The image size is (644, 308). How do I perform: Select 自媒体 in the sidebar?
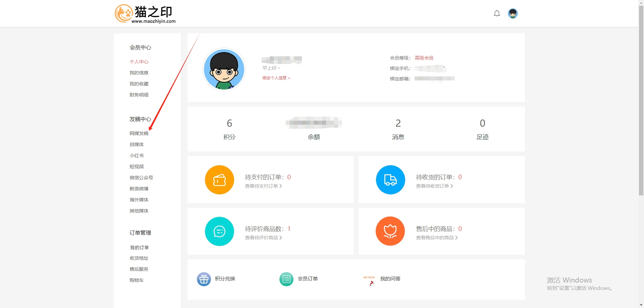[137, 144]
